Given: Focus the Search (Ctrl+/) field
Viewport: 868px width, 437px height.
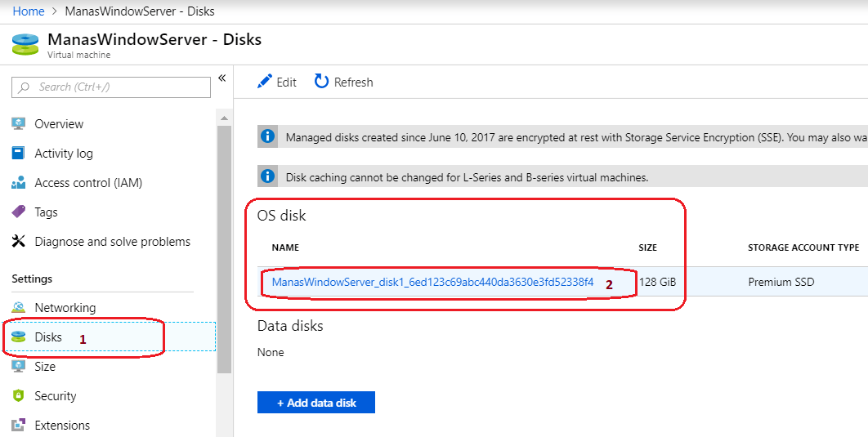Looking at the screenshot, I should tap(110, 87).
